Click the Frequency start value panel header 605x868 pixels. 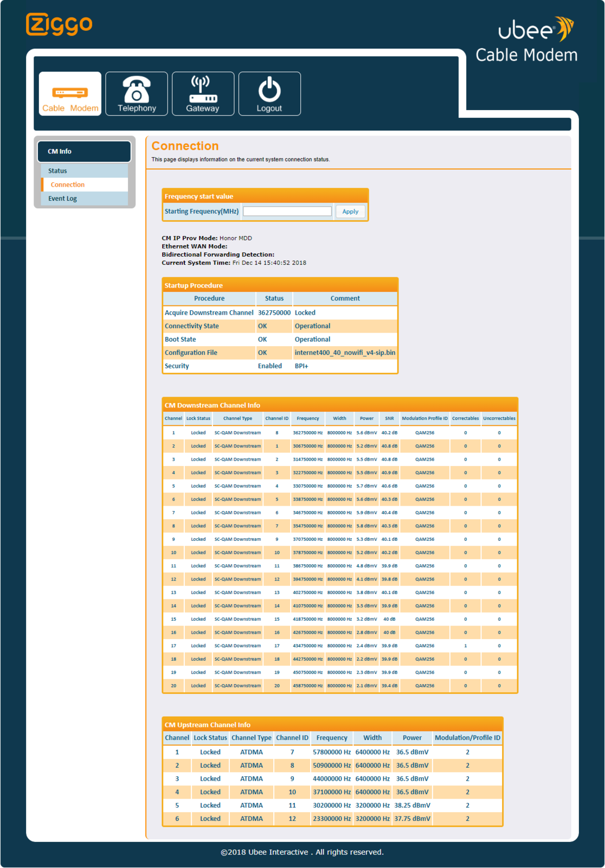coord(265,196)
